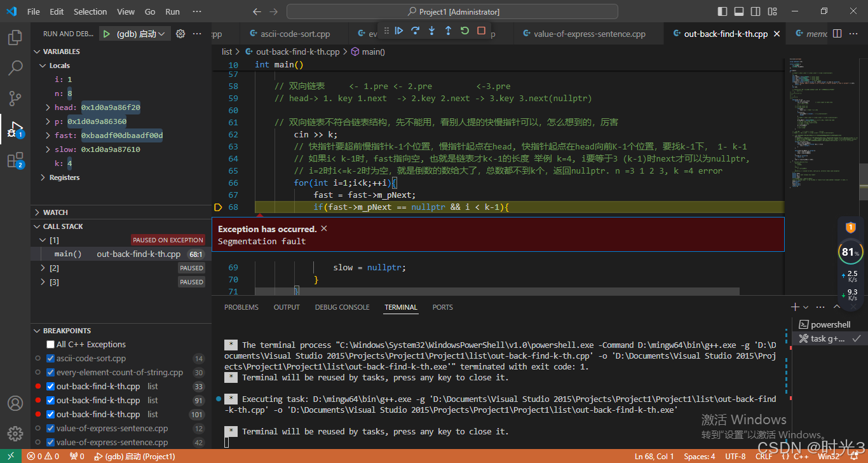Click Continue in debug toolbar

tap(399, 31)
